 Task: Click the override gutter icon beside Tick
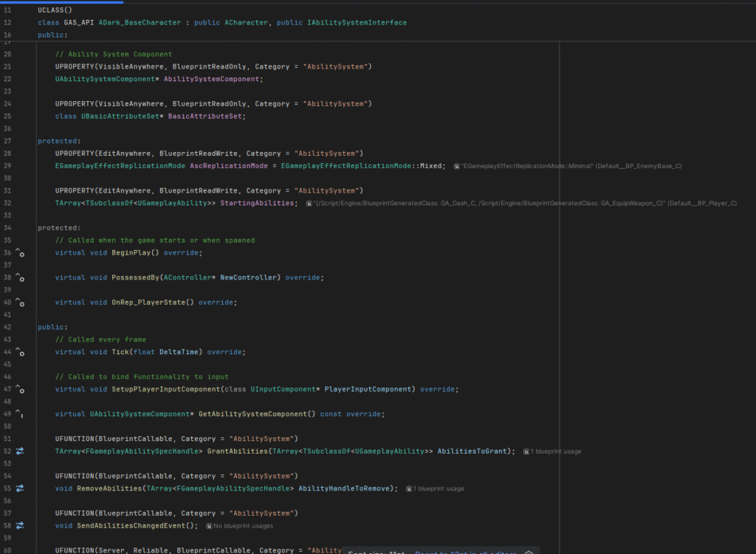18,352
